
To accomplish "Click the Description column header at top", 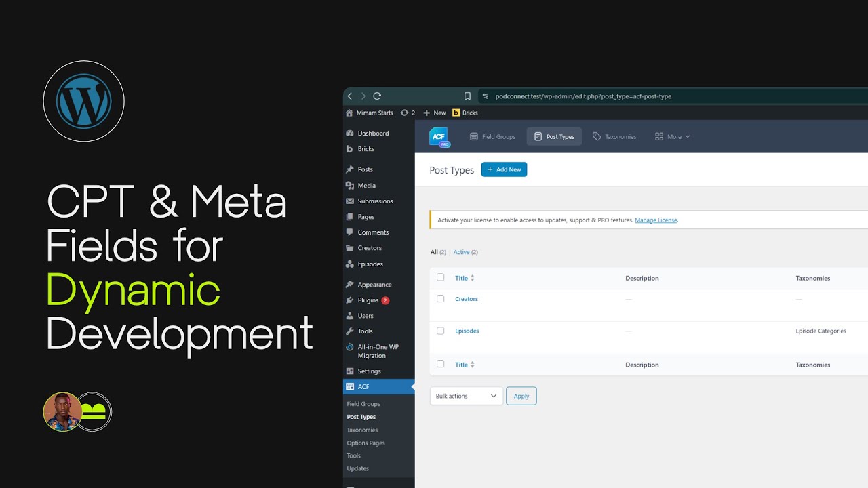I will (642, 278).
